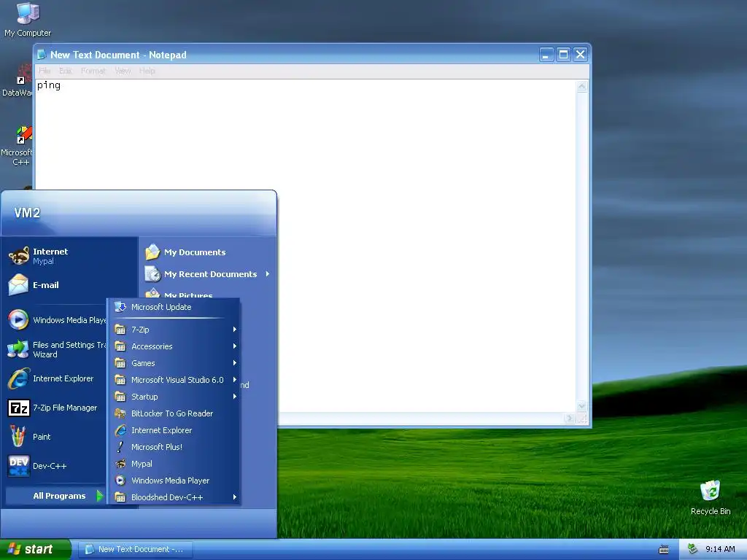Viewport: 747px width, 560px height.
Task: Expand Bloodshed Dev-C++ folder
Action: pos(174,497)
